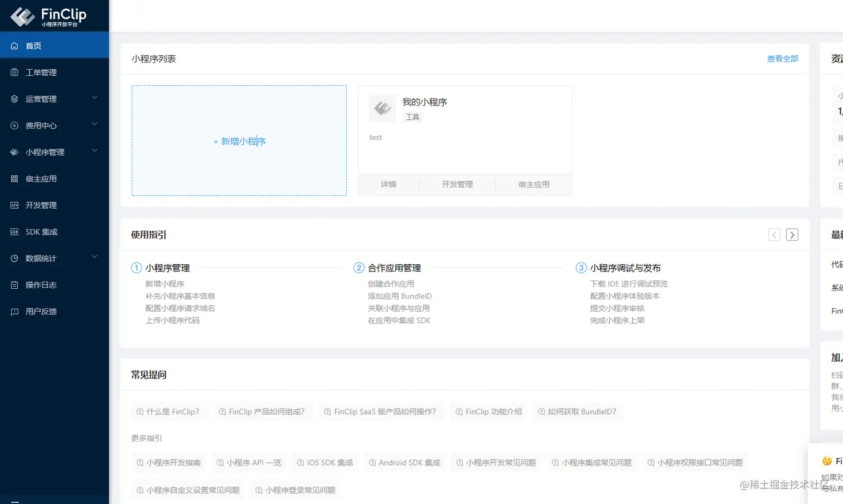Click the 运营管理 layers icon

point(14,99)
